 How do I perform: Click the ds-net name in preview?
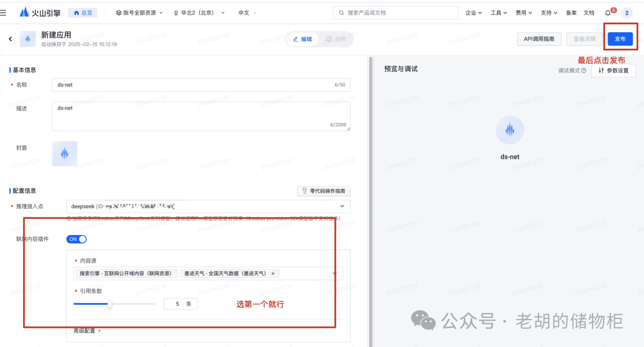(x=510, y=157)
